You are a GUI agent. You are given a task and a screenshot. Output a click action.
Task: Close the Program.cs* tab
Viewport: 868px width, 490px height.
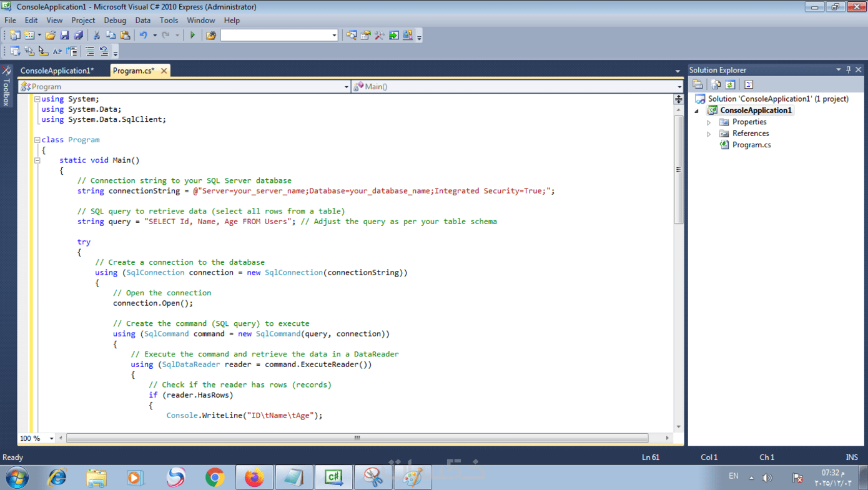[x=164, y=71]
